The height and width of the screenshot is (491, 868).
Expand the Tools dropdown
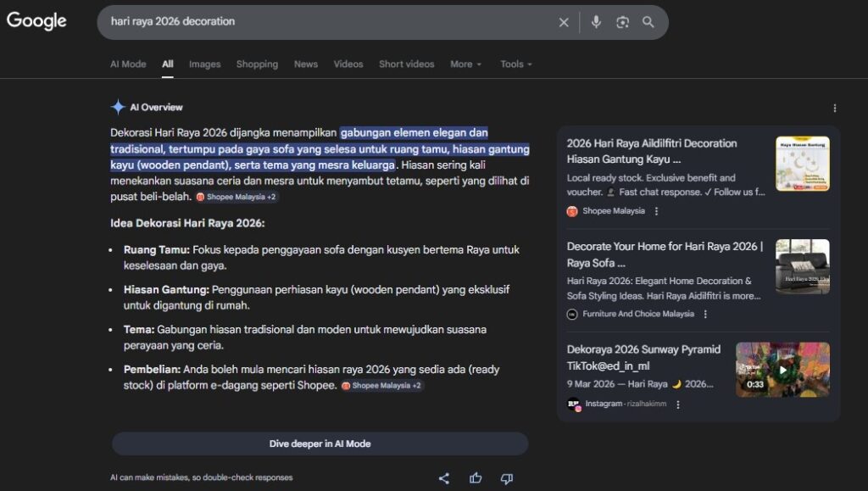click(515, 64)
